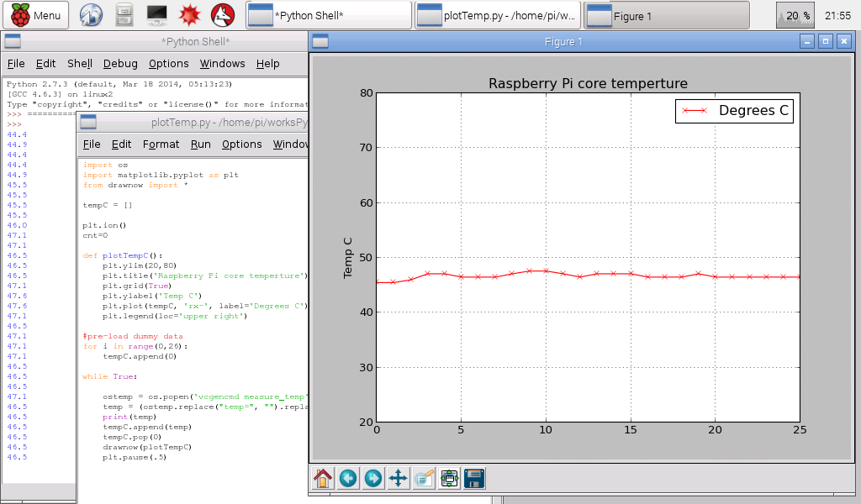Image resolution: width=861 pixels, height=504 pixels.
Task: Click the 'def plotTempC():' line
Action: coord(123,255)
